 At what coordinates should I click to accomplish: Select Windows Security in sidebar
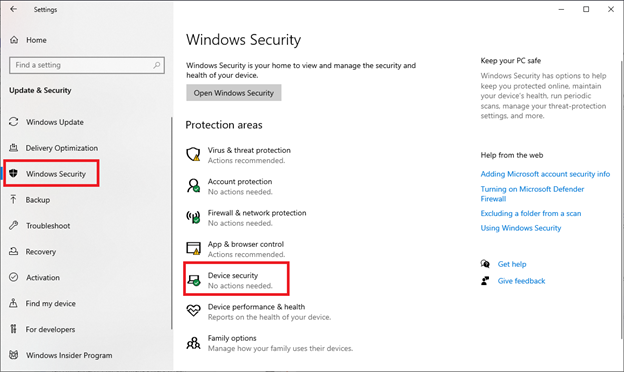(56, 174)
